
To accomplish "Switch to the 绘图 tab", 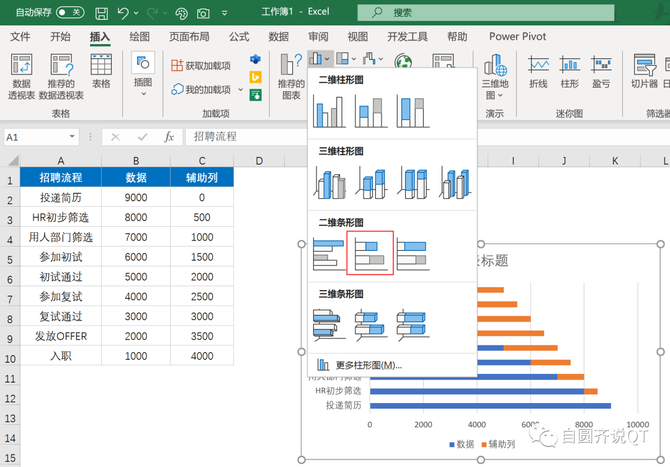I will 140,37.
